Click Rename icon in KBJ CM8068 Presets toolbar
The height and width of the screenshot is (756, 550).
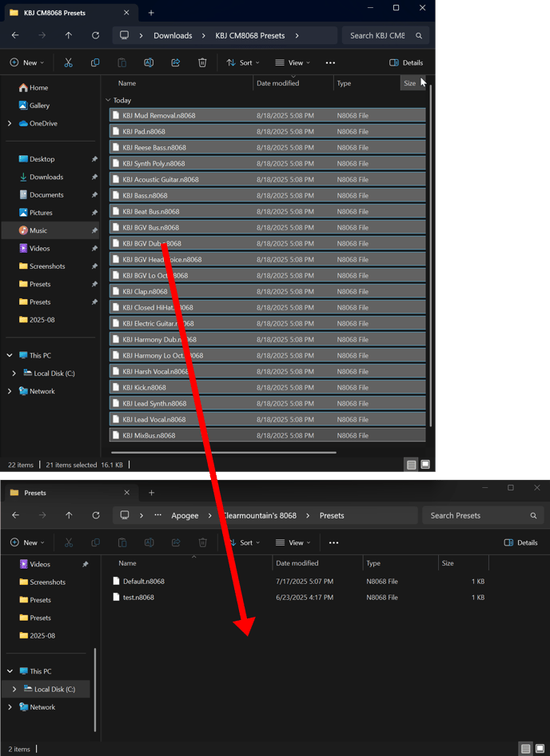149,62
